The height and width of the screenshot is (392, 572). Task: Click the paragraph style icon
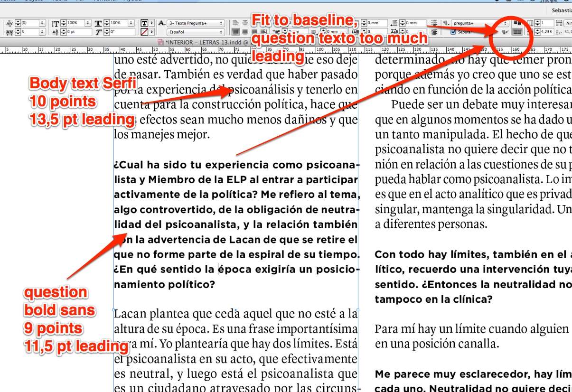(x=446, y=23)
